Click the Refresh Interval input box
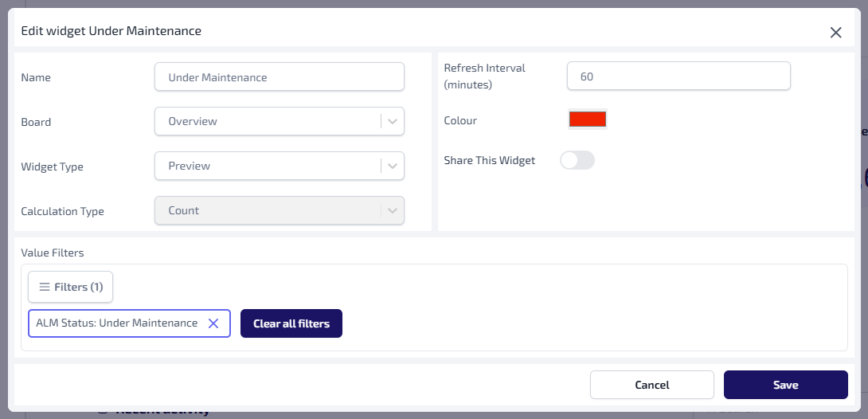Viewport: 868px width, 419px height. pos(678,76)
